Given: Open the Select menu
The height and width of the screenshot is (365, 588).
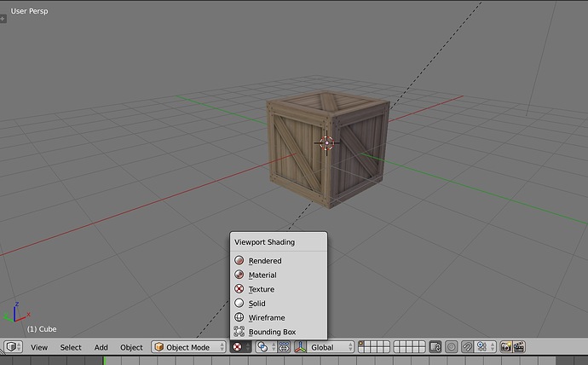Looking at the screenshot, I should coord(71,347).
